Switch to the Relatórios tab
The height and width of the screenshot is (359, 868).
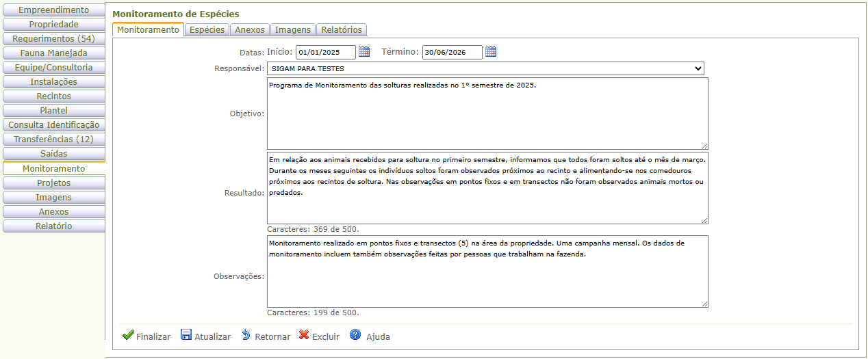(342, 29)
